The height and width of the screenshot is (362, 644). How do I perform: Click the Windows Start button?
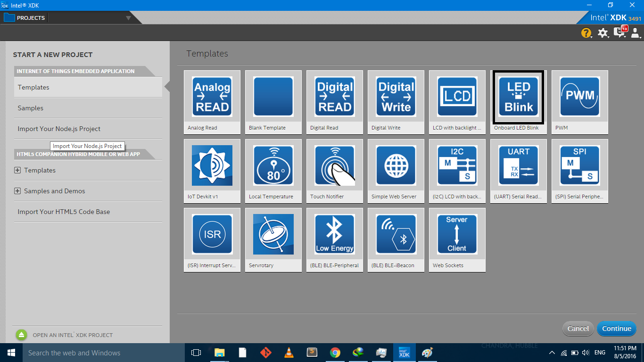11,353
